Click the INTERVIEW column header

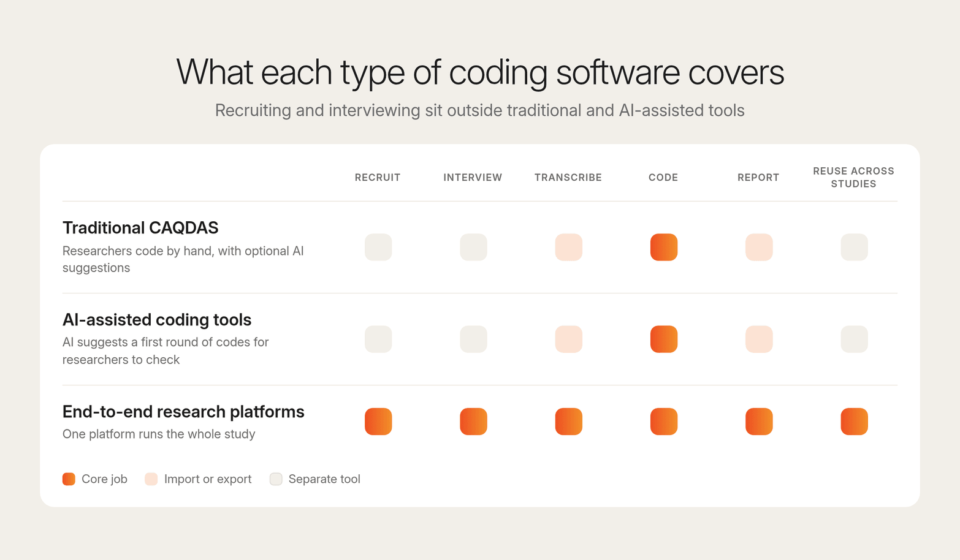(x=473, y=178)
